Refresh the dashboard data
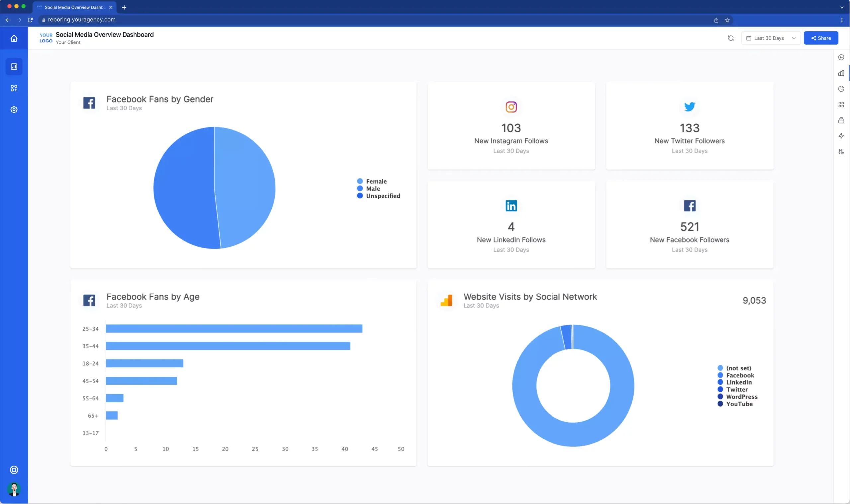Image resolution: width=850 pixels, height=504 pixels. pos(731,38)
